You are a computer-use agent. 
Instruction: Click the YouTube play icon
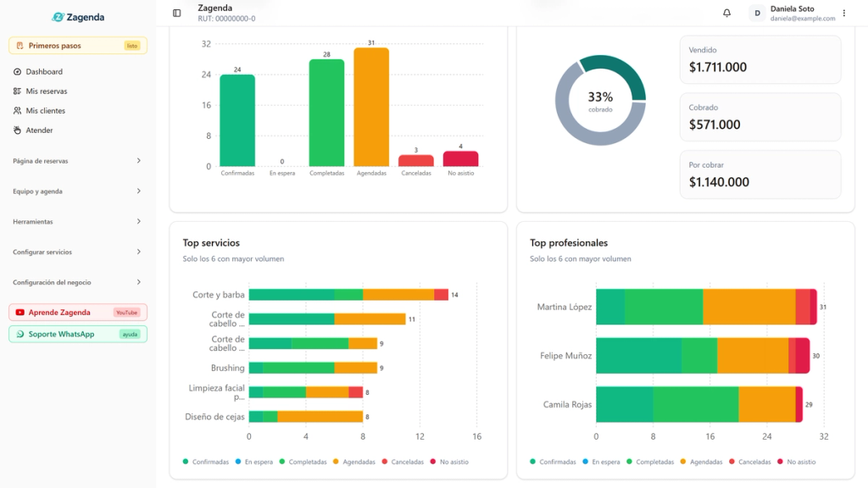(x=20, y=313)
